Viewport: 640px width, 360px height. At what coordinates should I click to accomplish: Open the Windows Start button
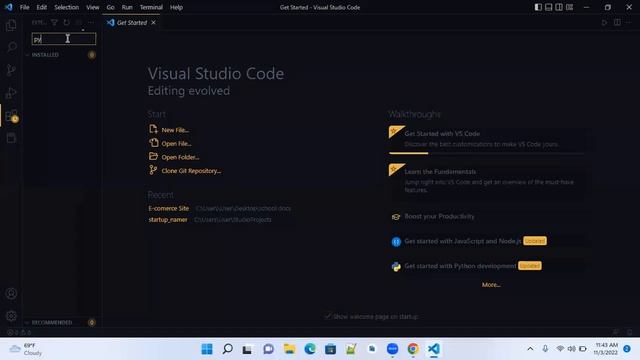coord(207,349)
